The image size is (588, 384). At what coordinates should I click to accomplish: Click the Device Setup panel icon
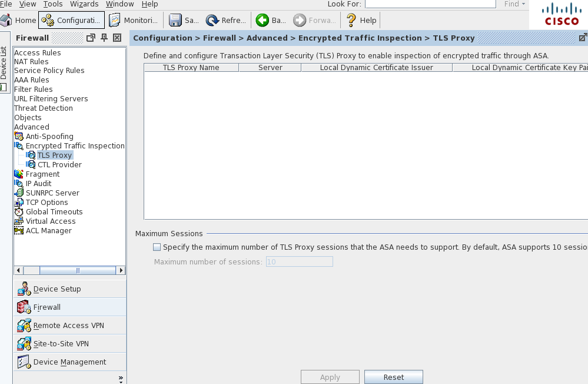[x=24, y=289]
